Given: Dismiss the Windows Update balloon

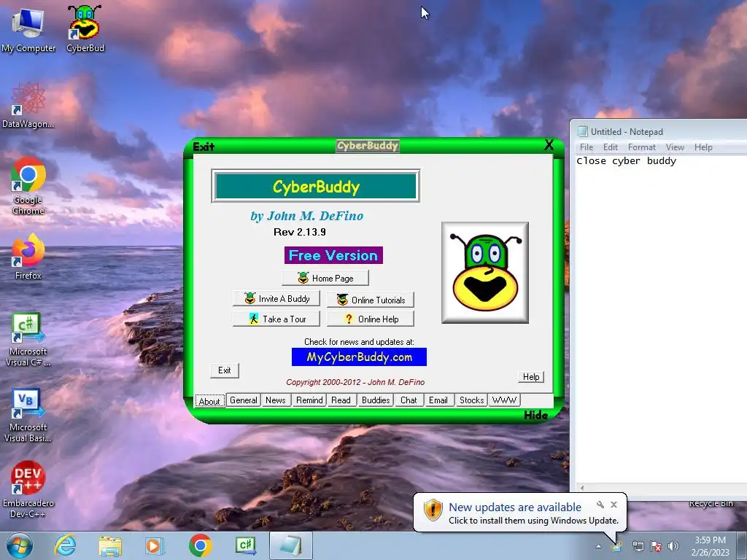Looking at the screenshot, I should point(614,505).
